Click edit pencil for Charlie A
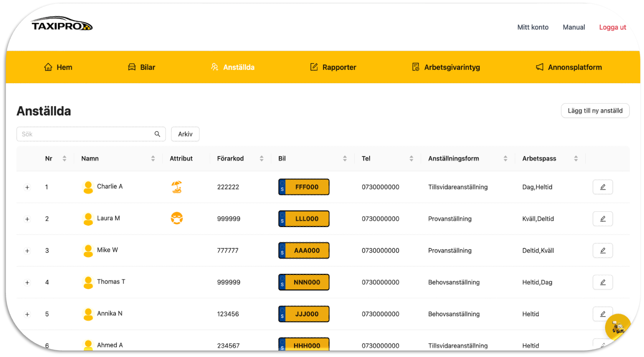The width and height of the screenshot is (644, 357). 602,187
